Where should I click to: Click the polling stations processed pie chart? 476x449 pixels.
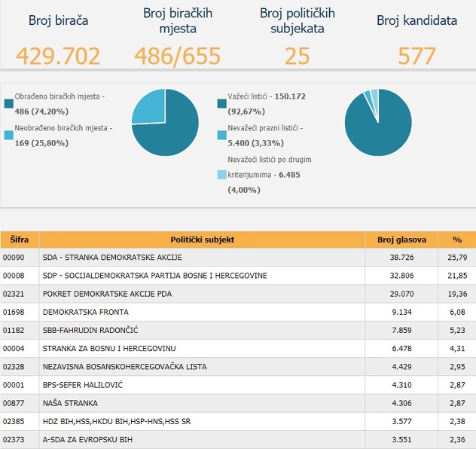point(165,122)
